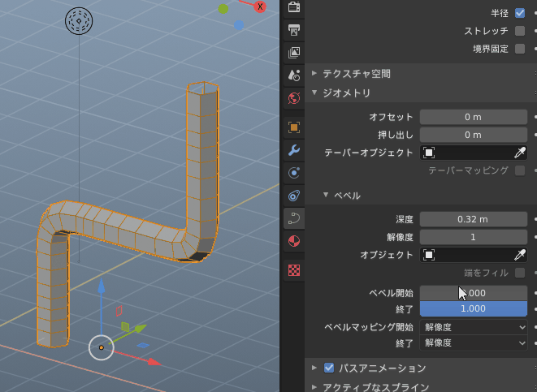Open the Output properties tab
This screenshot has height=392, width=537.
pos(294,30)
